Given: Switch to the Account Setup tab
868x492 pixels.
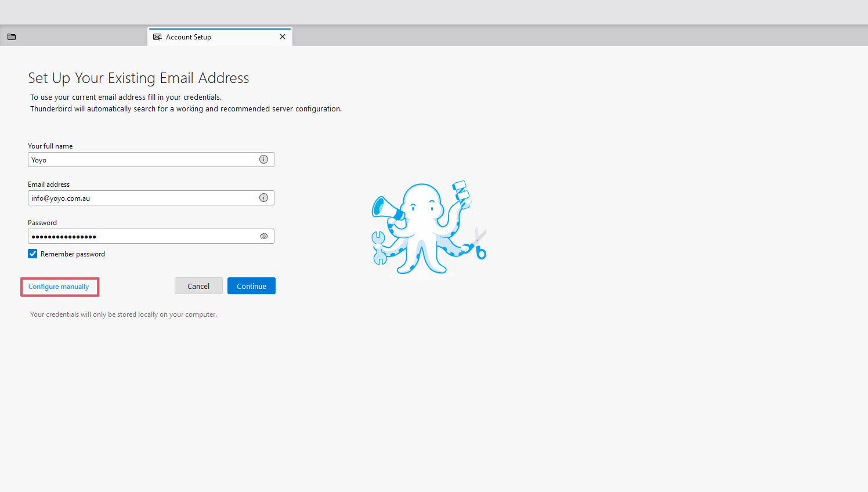Looking at the screenshot, I should [x=219, y=37].
